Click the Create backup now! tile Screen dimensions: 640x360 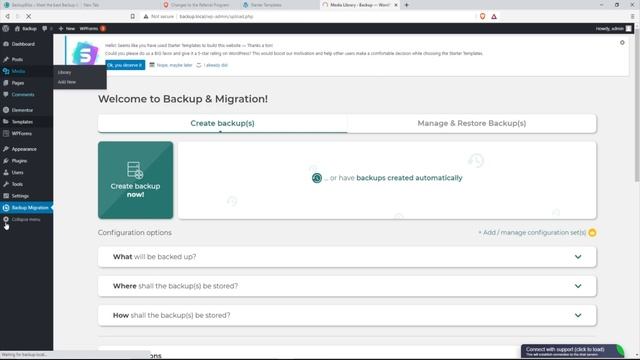(136, 180)
